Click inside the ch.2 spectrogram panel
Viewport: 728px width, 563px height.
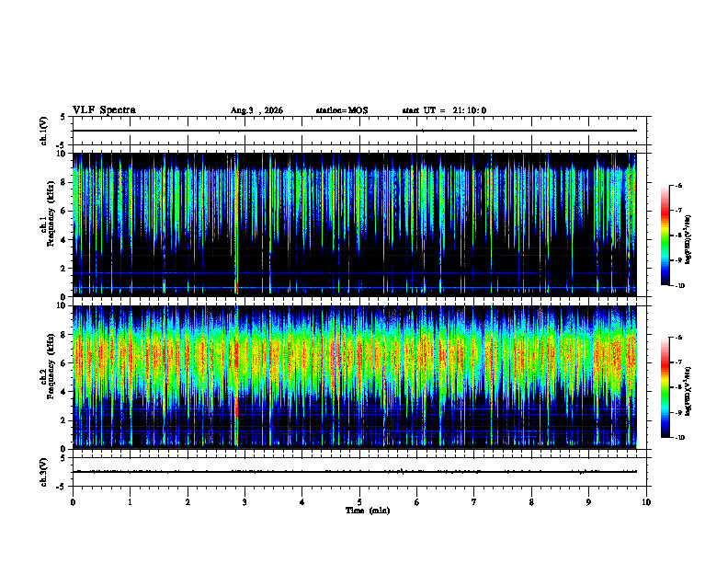pyautogui.click(x=354, y=377)
